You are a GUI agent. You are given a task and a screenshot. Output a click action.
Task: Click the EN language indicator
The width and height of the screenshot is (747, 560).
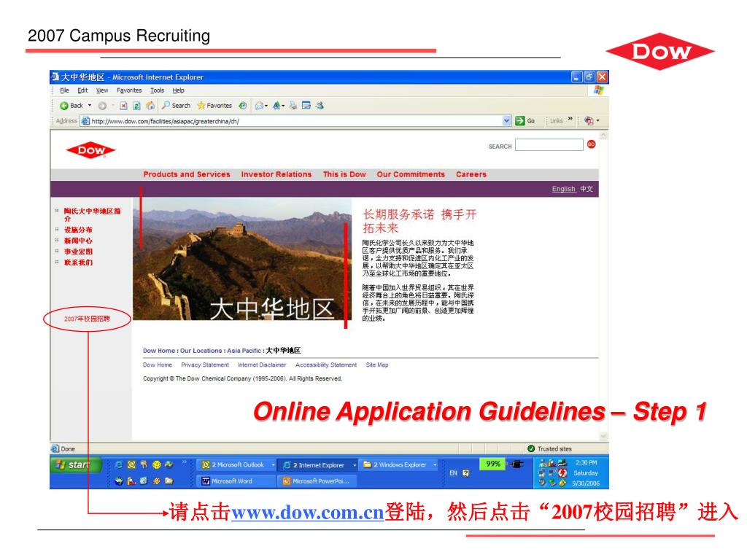453,472
